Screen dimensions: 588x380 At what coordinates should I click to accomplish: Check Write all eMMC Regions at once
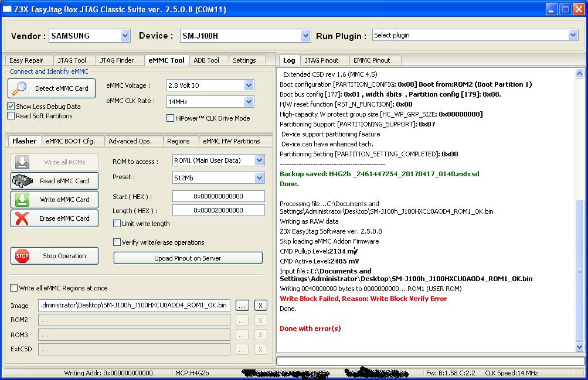(x=14, y=288)
